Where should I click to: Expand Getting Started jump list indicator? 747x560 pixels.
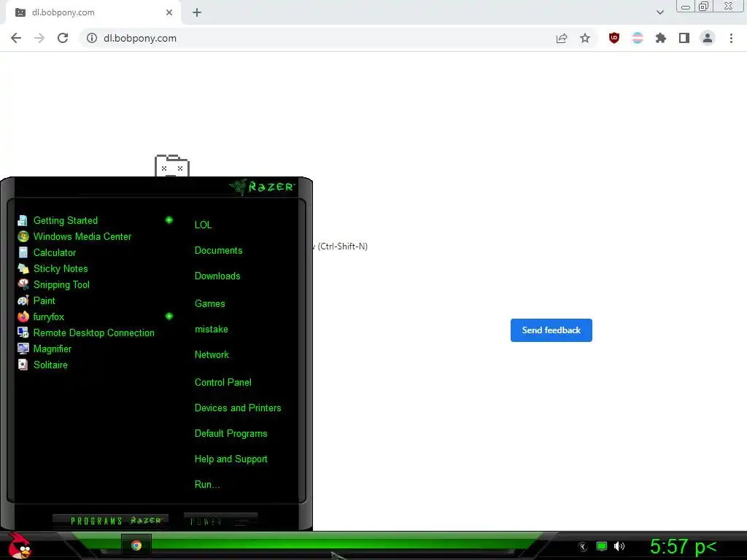169,220
